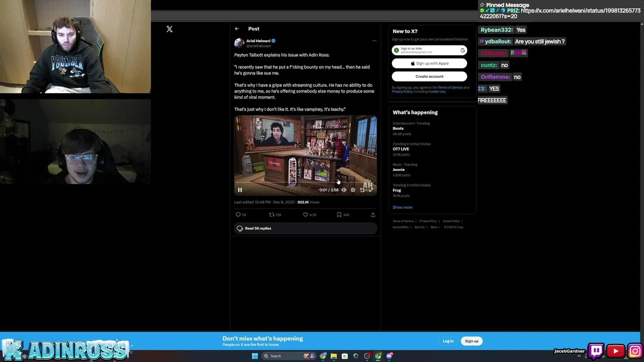This screenshot has width=644, height=362.
Task: Open footer Accessibility link
Action: coord(400,227)
